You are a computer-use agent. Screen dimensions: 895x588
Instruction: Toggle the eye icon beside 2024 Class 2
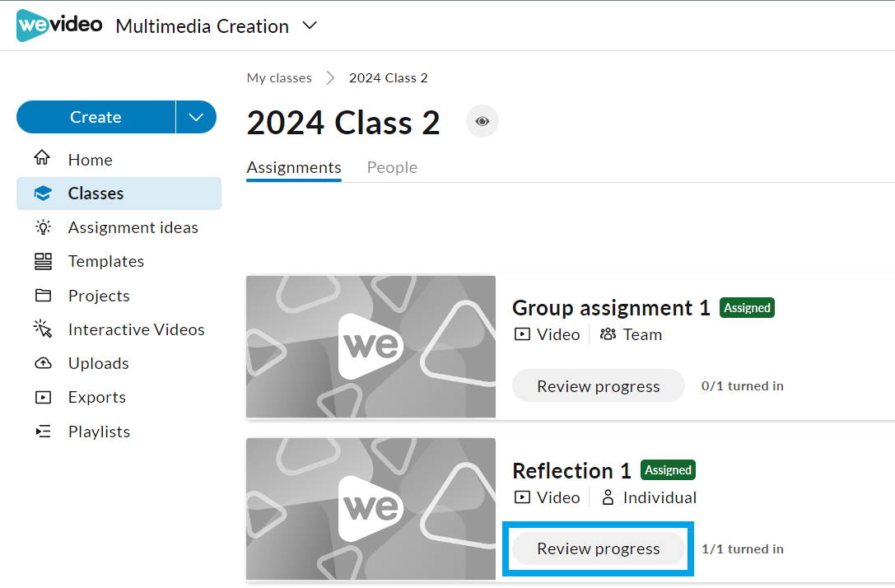point(482,121)
